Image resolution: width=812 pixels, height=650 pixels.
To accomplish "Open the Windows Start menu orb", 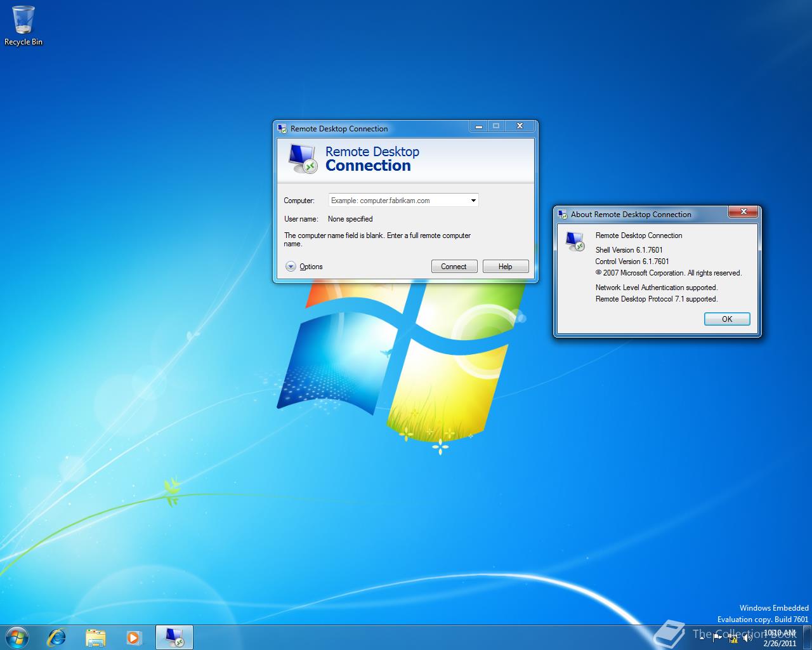I will coord(17,637).
